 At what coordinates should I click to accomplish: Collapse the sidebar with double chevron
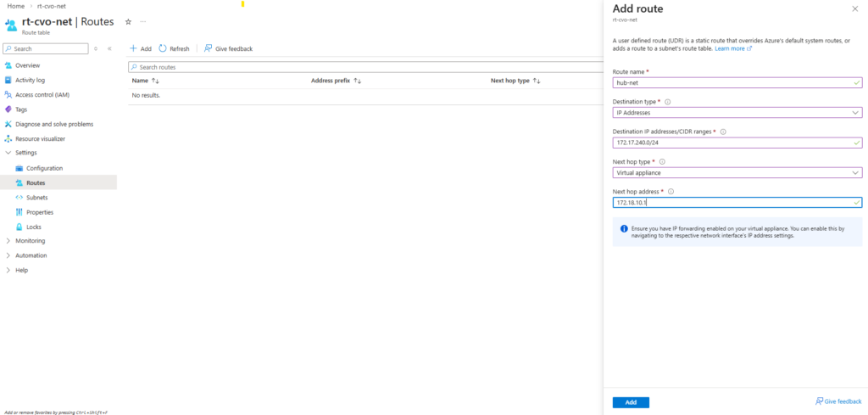coord(109,48)
